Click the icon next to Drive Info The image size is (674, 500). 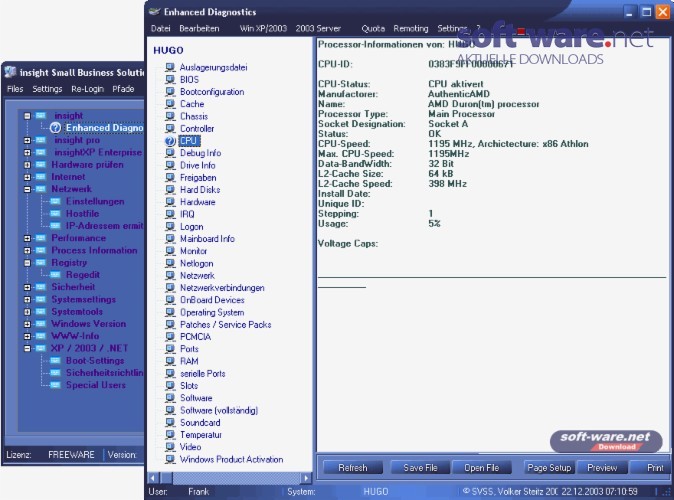pos(170,165)
